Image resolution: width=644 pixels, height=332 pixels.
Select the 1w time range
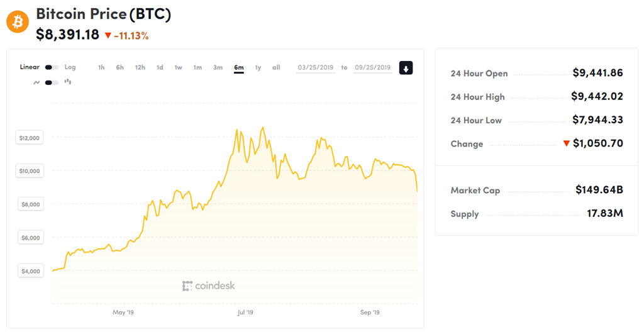(178, 67)
